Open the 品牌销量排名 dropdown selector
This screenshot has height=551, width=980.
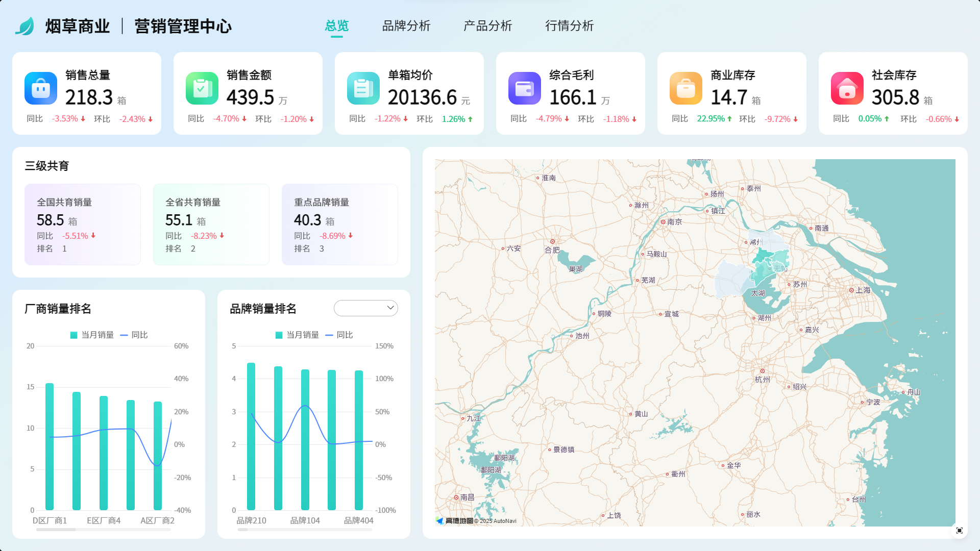(x=366, y=308)
